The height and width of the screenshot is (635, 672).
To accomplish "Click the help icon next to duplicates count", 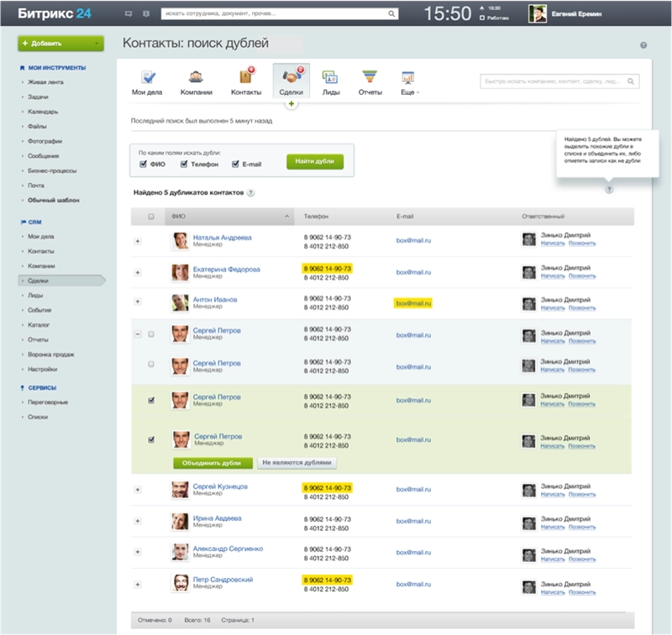I will point(251,193).
